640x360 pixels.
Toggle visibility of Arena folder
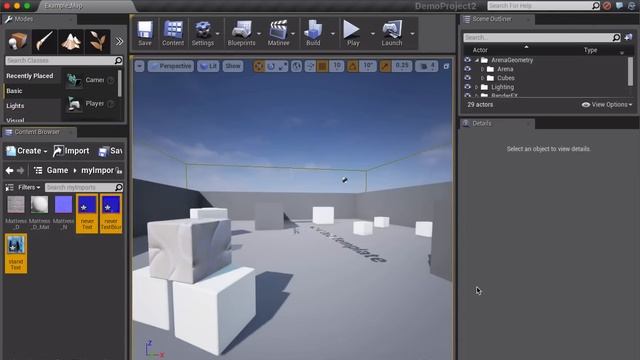click(x=467, y=69)
